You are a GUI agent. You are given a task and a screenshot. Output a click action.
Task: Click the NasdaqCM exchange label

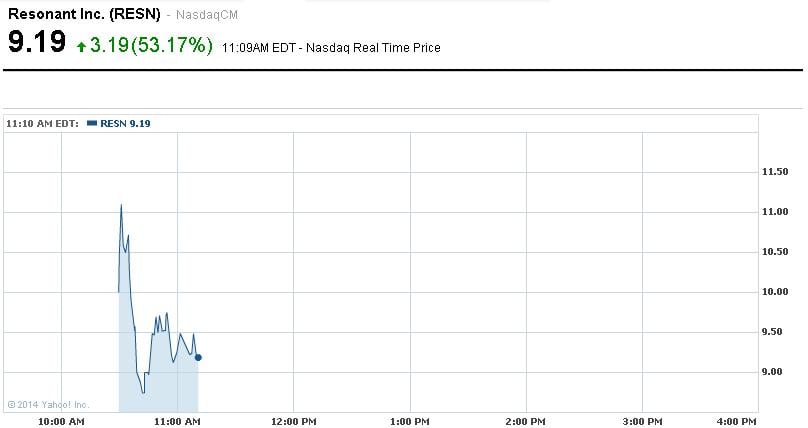[x=208, y=16]
